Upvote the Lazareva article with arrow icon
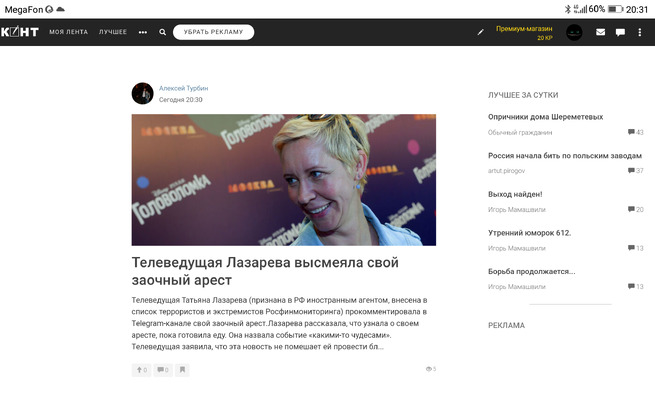This screenshot has width=655, height=409. [x=142, y=370]
